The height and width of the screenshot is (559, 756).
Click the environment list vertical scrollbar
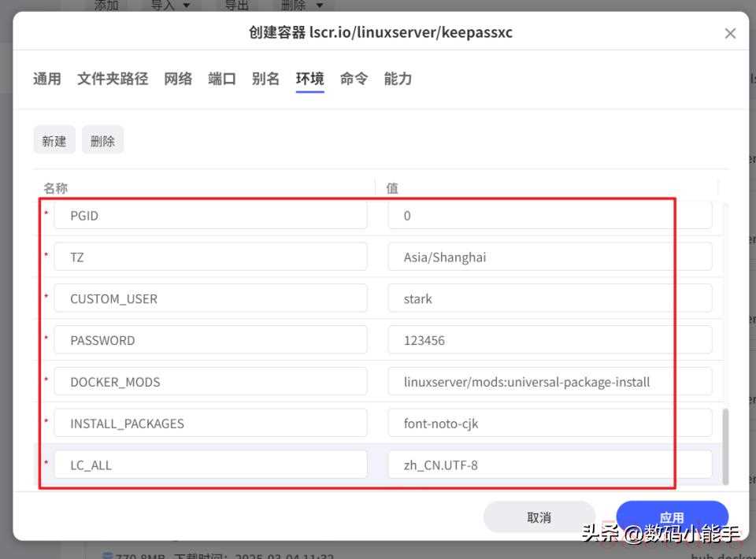pos(725,445)
